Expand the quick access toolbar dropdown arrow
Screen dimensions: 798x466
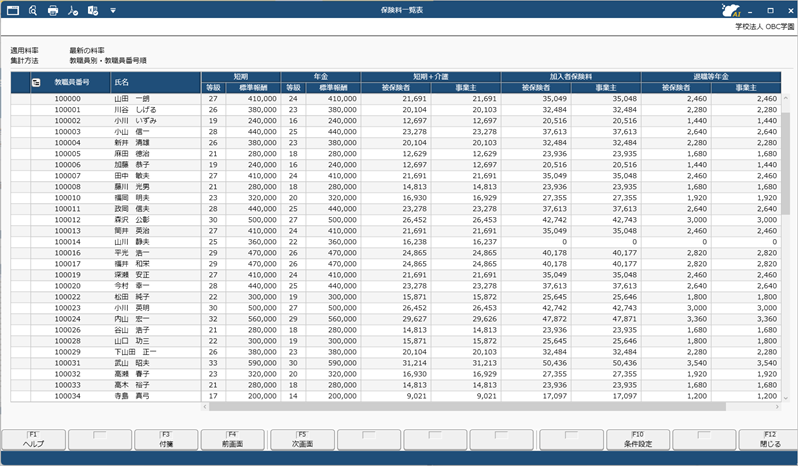pyautogui.click(x=112, y=10)
